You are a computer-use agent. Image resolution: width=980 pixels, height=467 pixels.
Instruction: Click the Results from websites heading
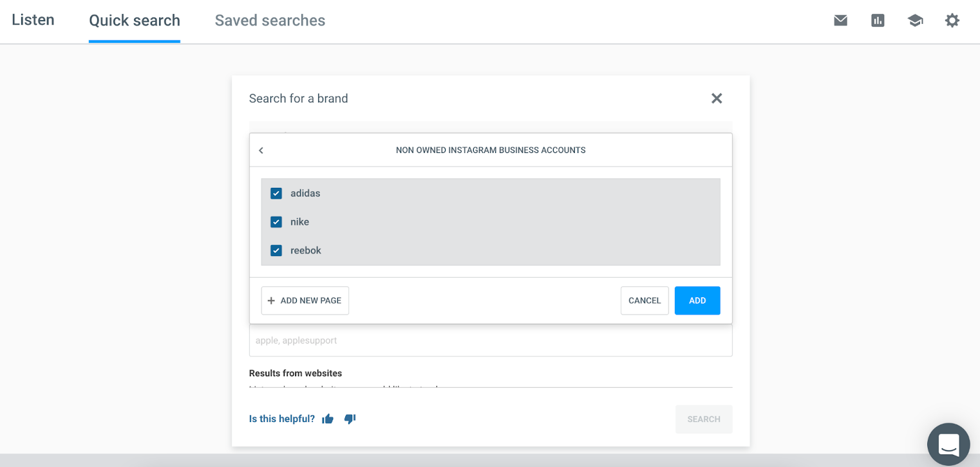[x=296, y=373]
